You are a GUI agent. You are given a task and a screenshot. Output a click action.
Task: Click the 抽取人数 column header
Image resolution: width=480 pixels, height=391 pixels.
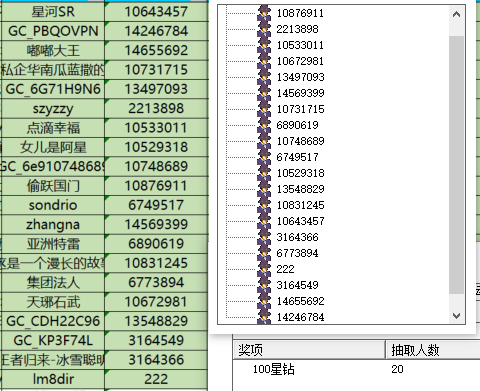click(433, 350)
